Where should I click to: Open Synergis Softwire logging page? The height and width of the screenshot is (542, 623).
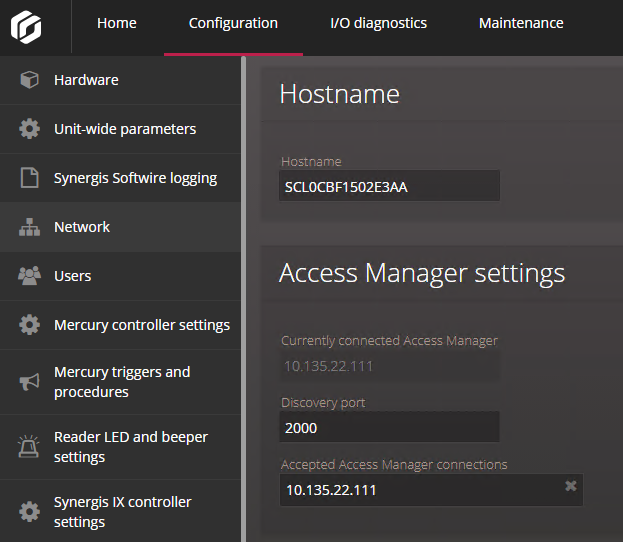pyautogui.click(x=120, y=178)
